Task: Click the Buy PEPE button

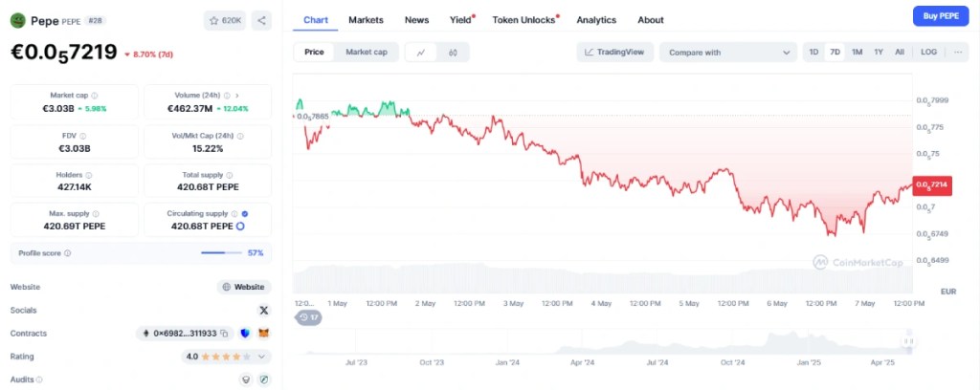Action: pos(941,16)
